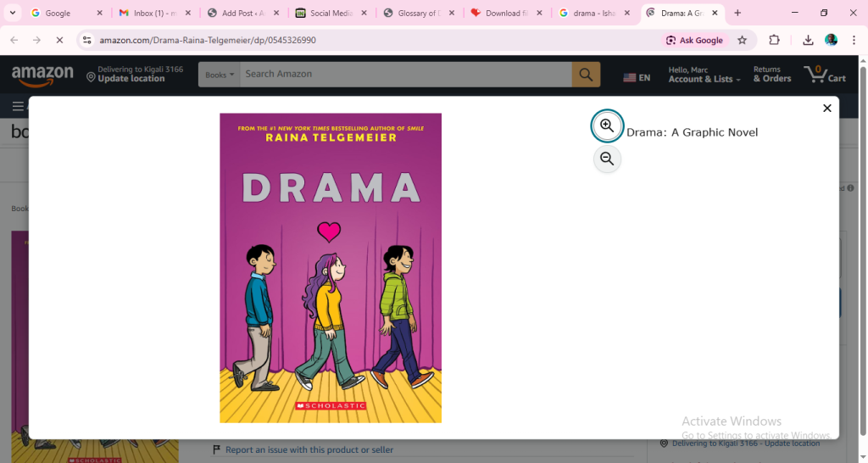Click the Amazon logo

42,75
